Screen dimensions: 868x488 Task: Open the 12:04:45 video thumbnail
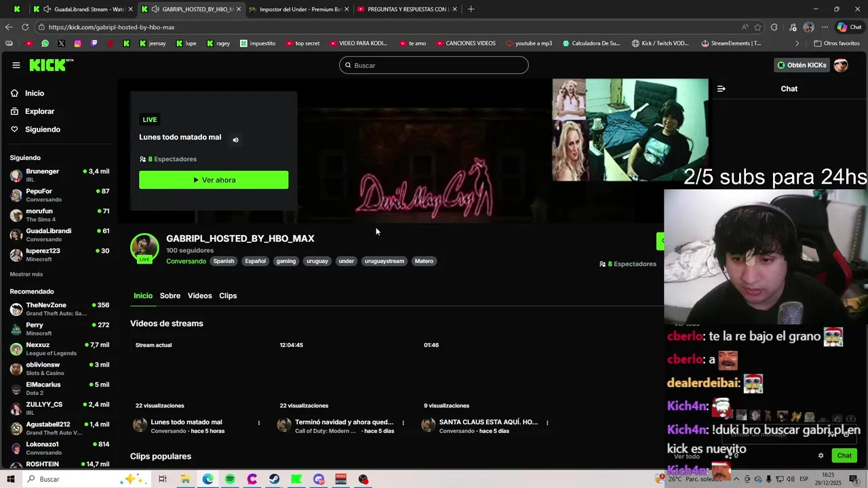(342, 375)
